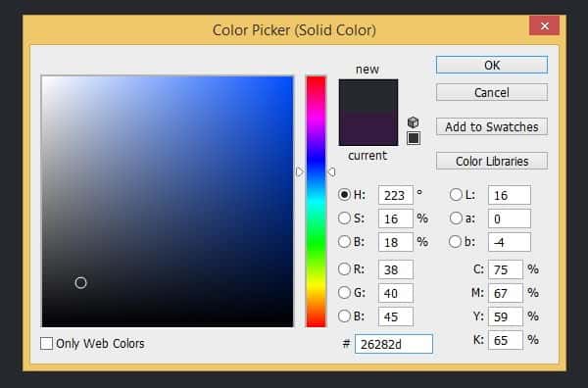Click the out-of-gamut web-safe cube icon
The width and height of the screenshot is (588, 388).
point(413,122)
